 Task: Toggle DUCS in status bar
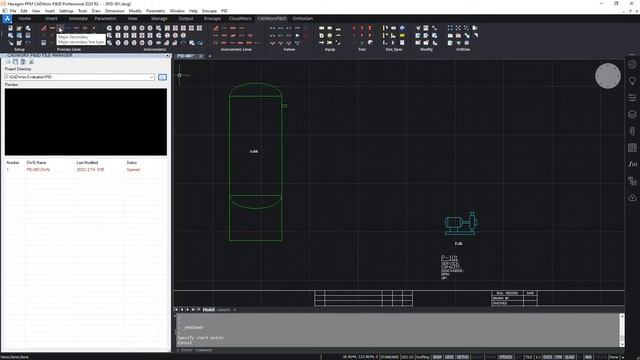pos(547,357)
